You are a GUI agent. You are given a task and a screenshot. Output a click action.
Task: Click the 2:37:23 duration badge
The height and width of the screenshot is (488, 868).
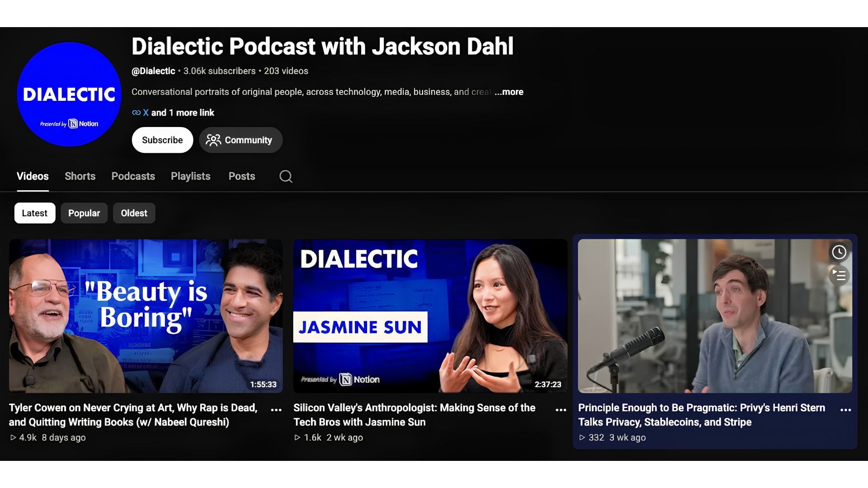(548, 385)
